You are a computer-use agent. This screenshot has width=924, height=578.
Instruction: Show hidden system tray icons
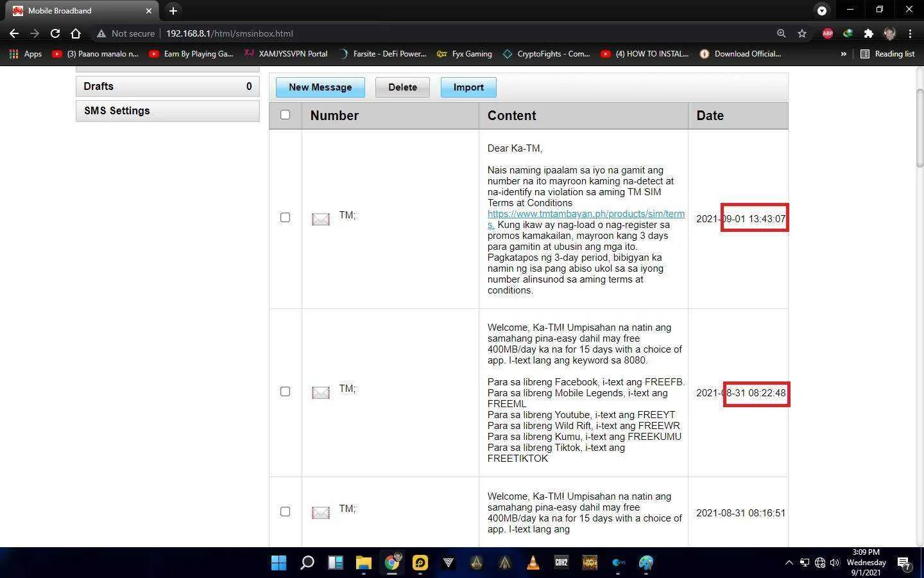click(789, 563)
